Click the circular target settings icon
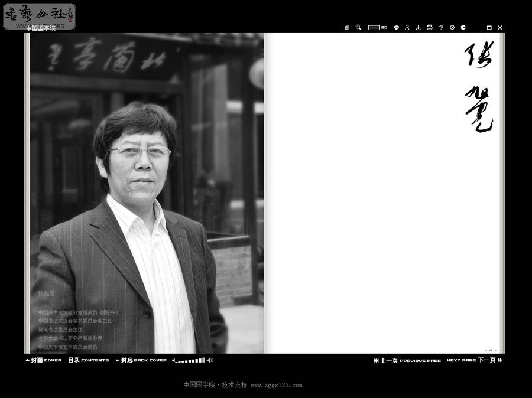The image size is (532, 398). pyautogui.click(x=452, y=28)
